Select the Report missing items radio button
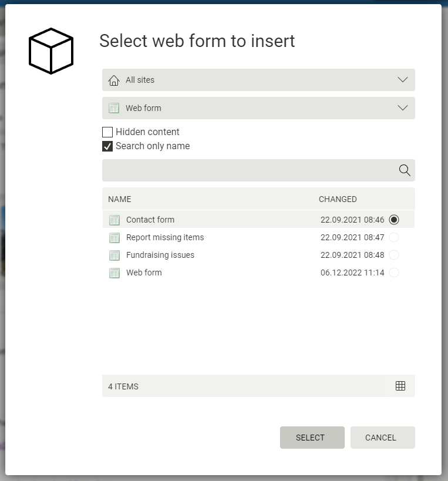Viewport: 448px width, 481px height. coord(394,237)
